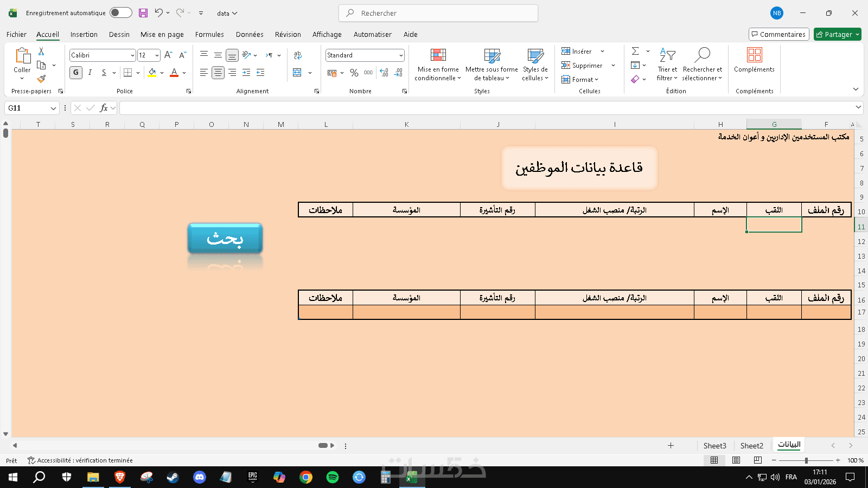Click the AutoSum sigma icon
Viewport: 868px width, 488px height.
[635, 51]
